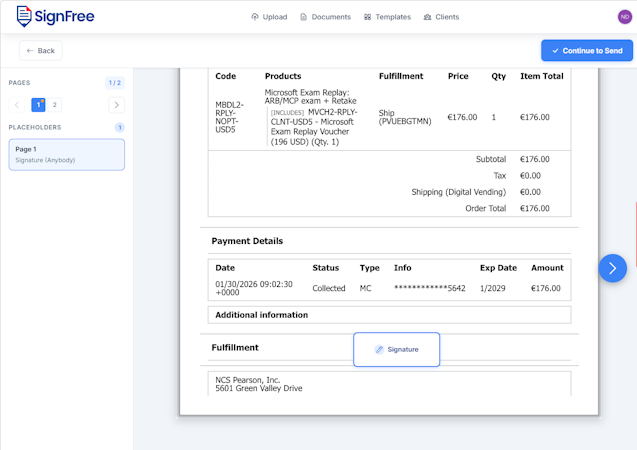Switch to page 2

pos(54,105)
